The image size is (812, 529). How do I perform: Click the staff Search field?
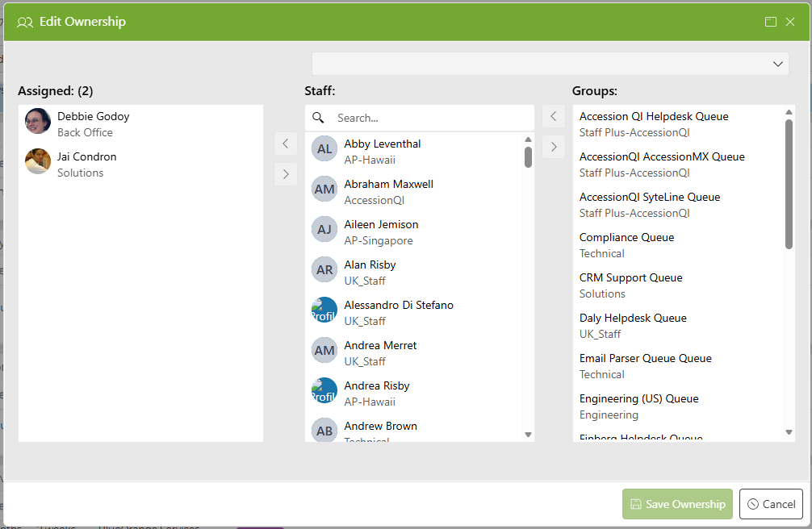pos(420,118)
